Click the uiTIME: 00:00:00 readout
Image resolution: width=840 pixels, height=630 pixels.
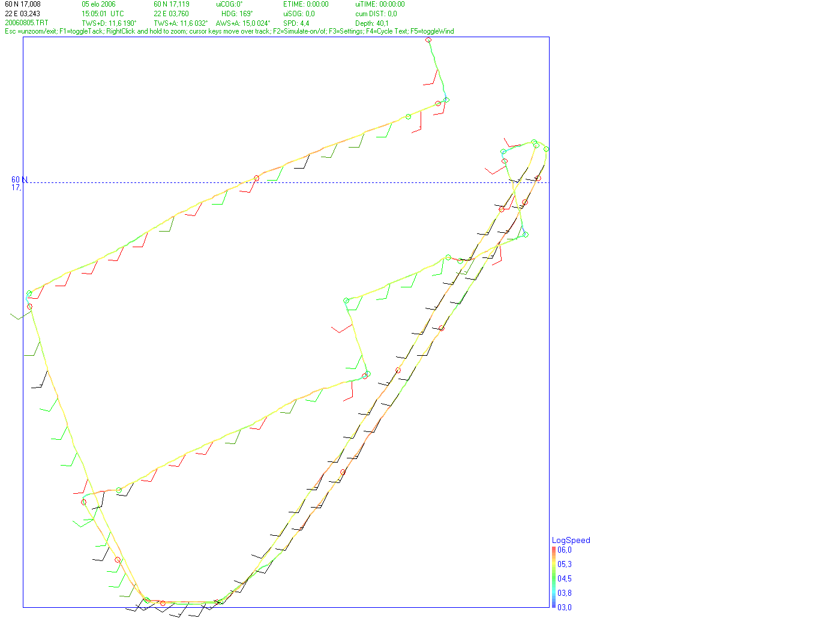tap(380, 4)
